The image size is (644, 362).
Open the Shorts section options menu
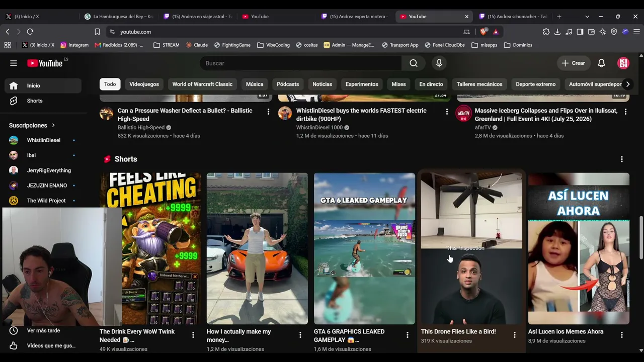[622, 159]
